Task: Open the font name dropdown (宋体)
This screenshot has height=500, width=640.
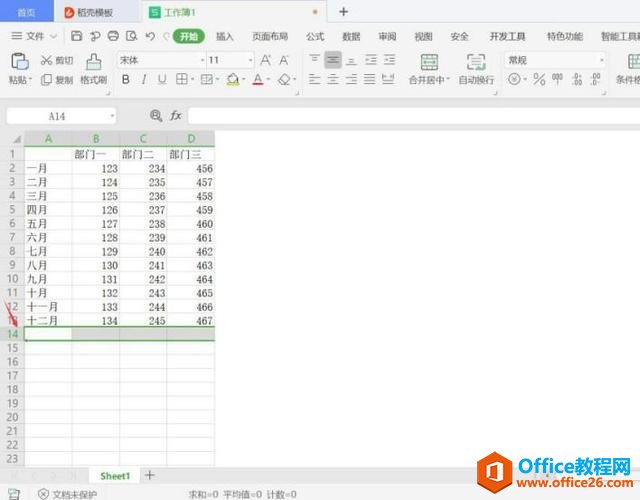Action: [x=202, y=60]
